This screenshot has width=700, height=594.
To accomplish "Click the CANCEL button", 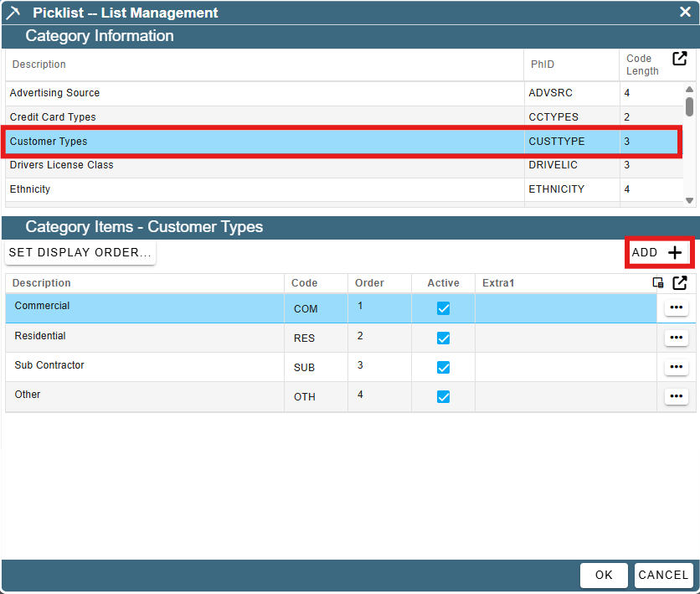I will coord(663,575).
